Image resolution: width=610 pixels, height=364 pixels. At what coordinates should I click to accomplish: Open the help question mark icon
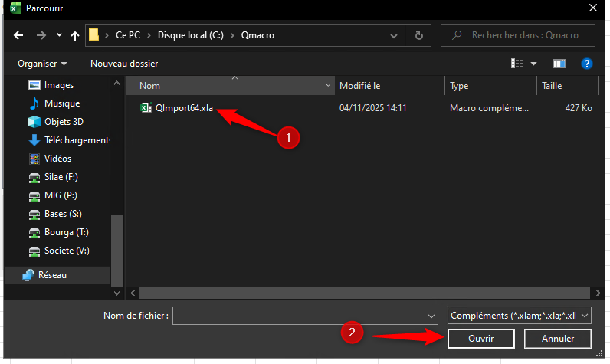[587, 64]
